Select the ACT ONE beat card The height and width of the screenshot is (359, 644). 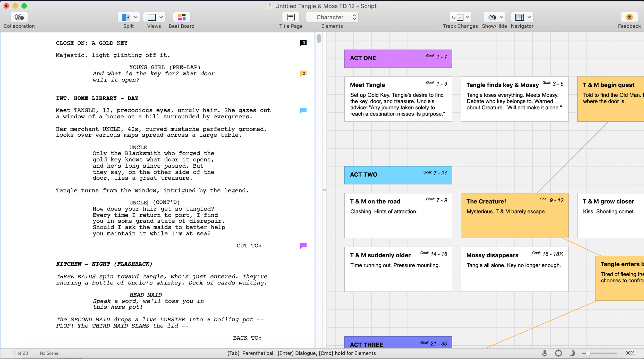[398, 59]
